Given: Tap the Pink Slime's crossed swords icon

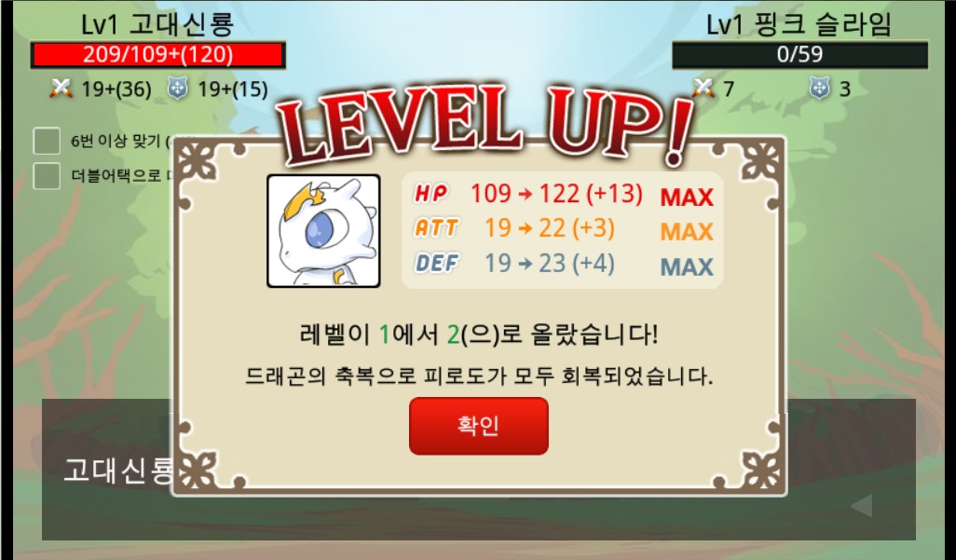Looking at the screenshot, I should [703, 89].
